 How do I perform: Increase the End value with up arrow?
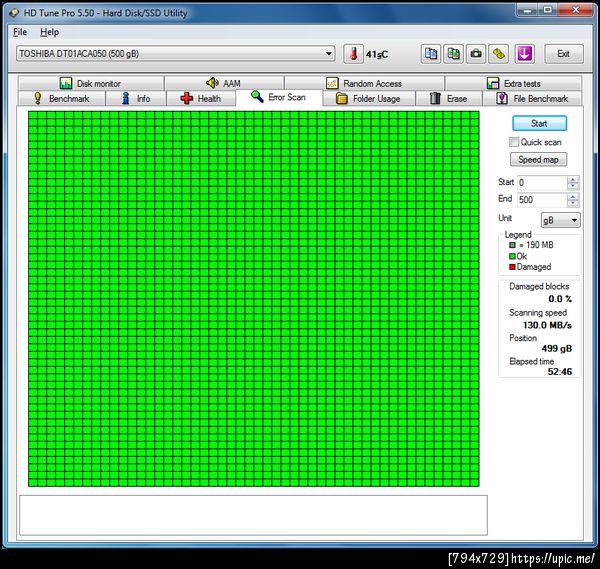click(x=573, y=196)
